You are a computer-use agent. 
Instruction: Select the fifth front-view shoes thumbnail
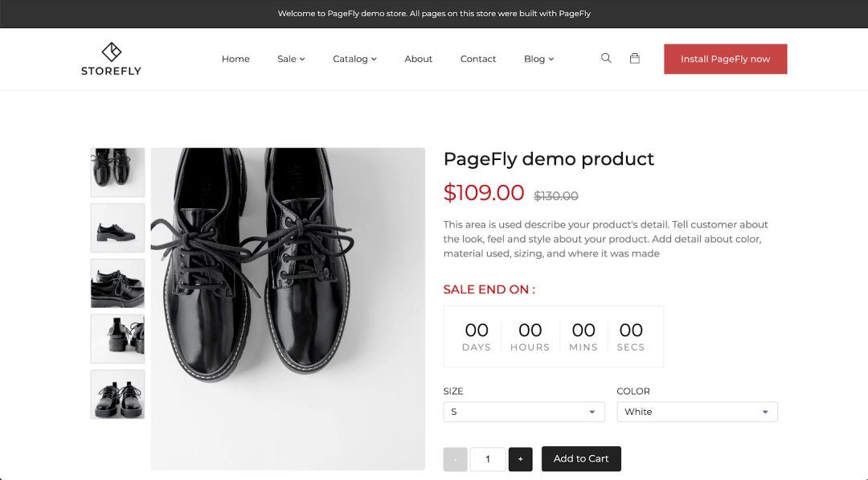[117, 394]
